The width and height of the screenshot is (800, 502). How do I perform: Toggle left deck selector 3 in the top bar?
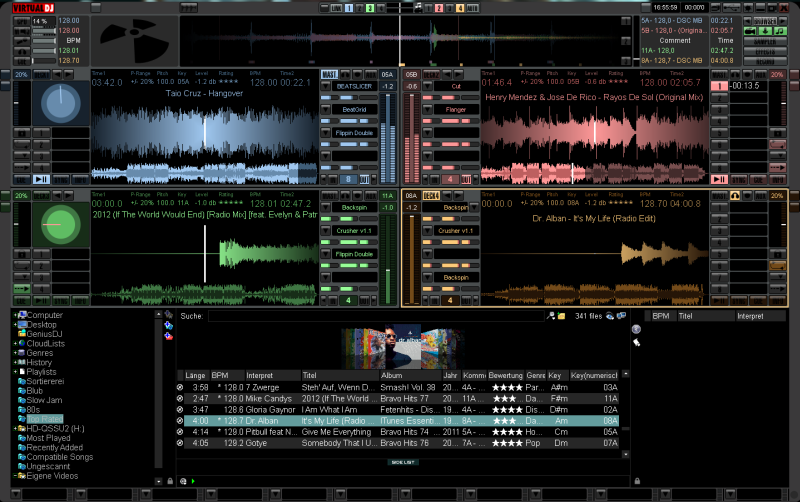point(370,8)
